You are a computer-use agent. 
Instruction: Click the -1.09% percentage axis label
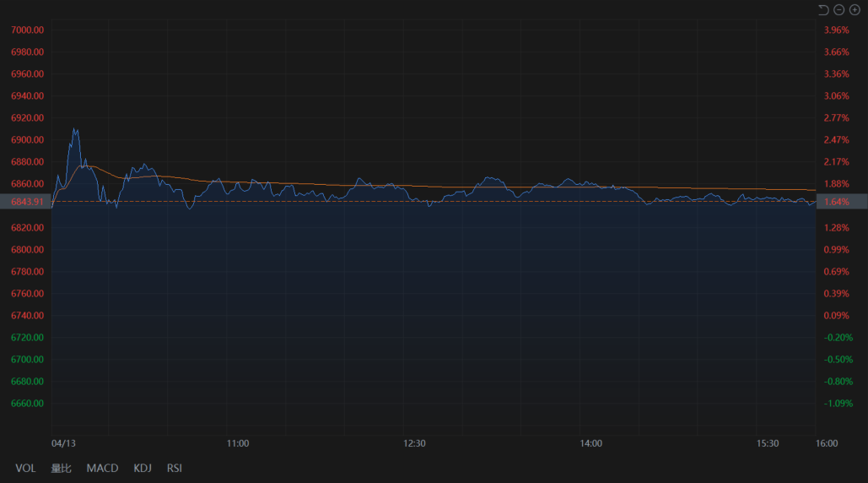(838, 404)
